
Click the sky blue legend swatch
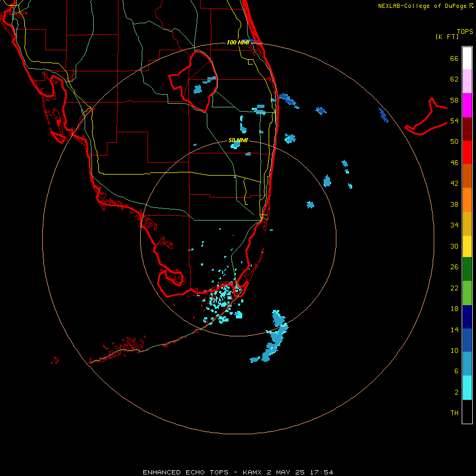tap(467, 364)
